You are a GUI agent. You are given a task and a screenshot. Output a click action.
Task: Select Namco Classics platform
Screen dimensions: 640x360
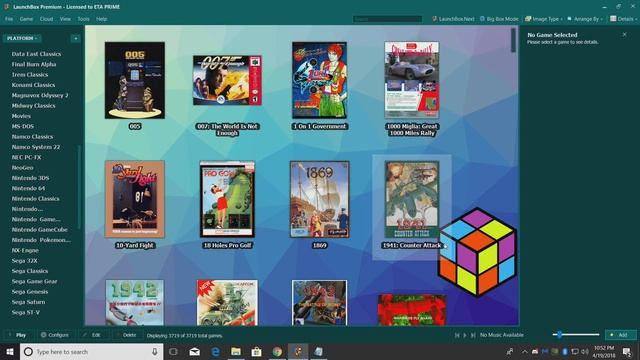coord(32,137)
